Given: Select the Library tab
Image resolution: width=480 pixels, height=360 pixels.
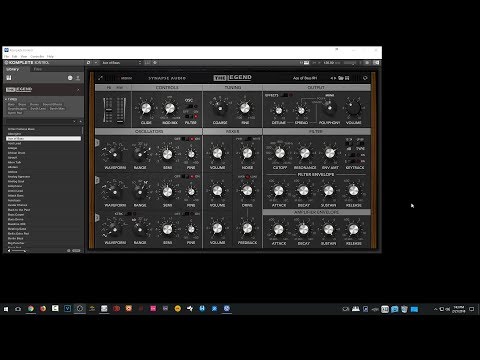Looking at the screenshot, I should [13, 69].
